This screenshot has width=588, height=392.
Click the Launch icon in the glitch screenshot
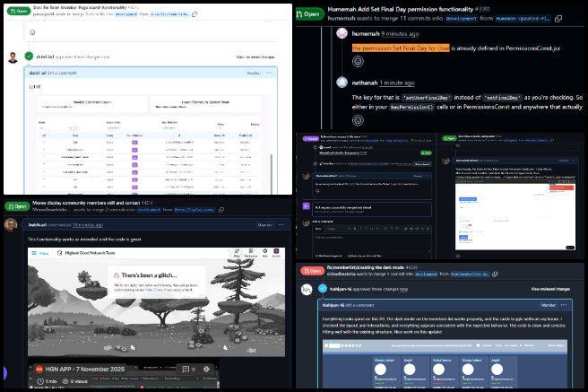coord(276,253)
